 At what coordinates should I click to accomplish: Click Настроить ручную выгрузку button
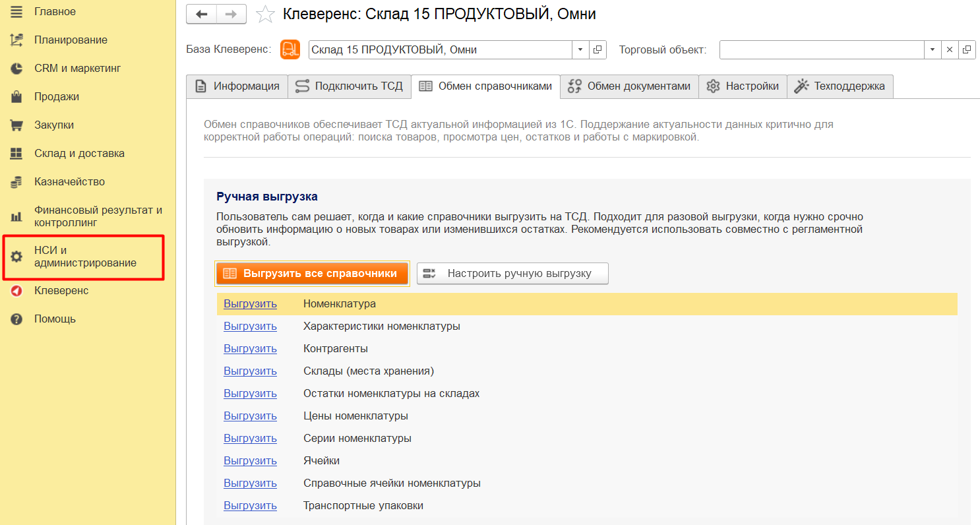[x=512, y=274]
